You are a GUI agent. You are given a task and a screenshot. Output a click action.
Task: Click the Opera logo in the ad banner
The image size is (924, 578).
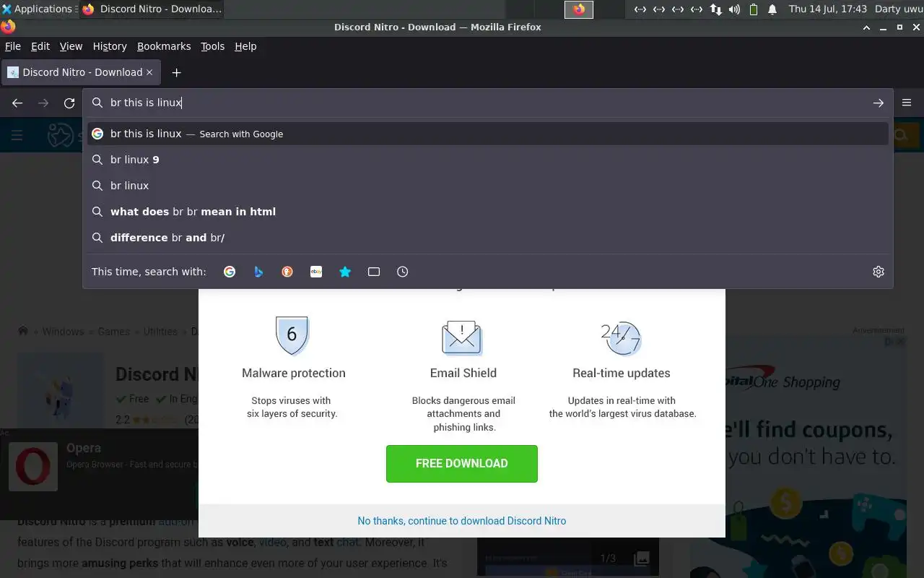33,467
